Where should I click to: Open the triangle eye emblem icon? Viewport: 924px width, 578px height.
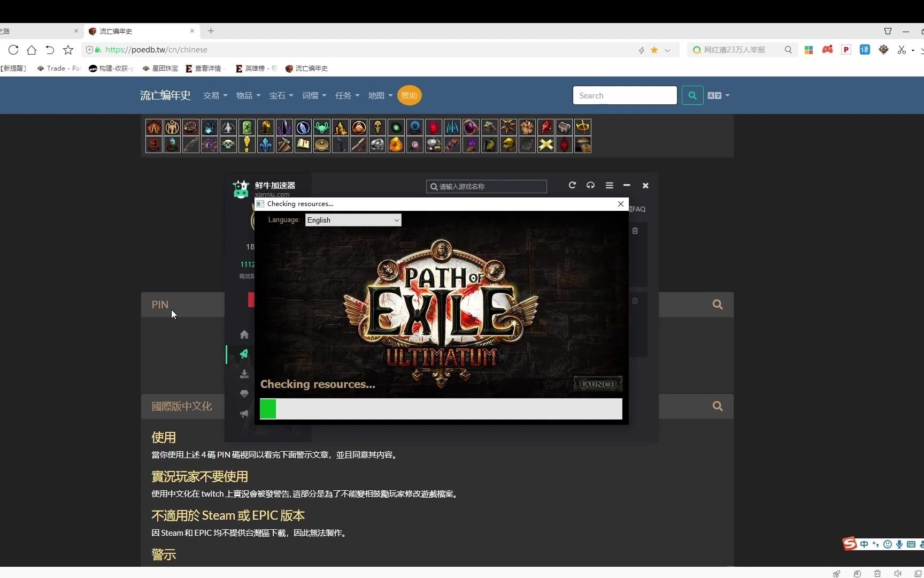(x=359, y=127)
